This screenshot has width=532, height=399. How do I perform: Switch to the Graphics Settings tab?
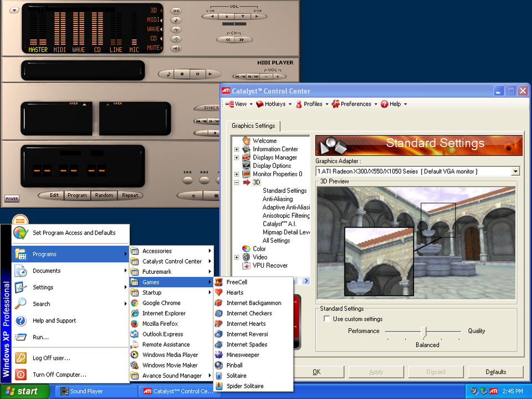[x=255, y=126]
